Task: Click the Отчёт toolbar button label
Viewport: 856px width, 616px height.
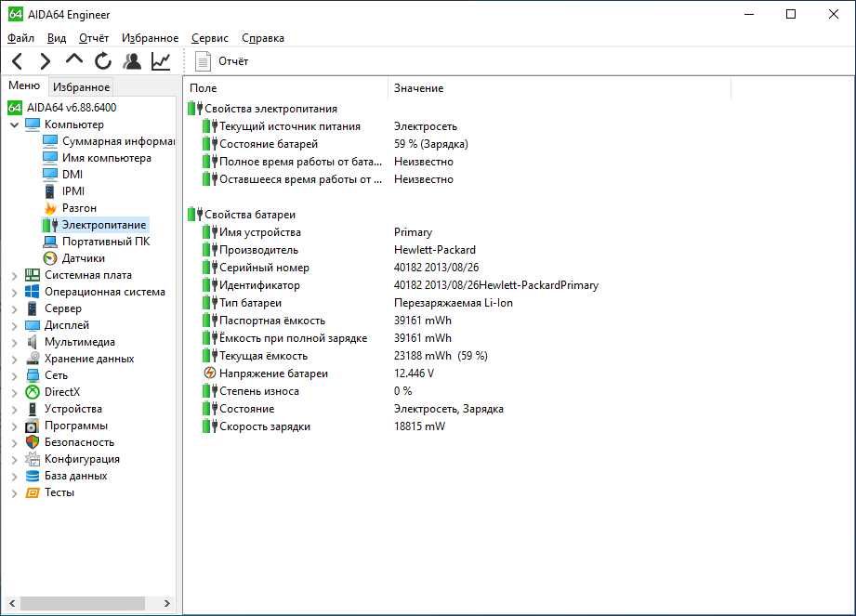Action: coord(233,61)
